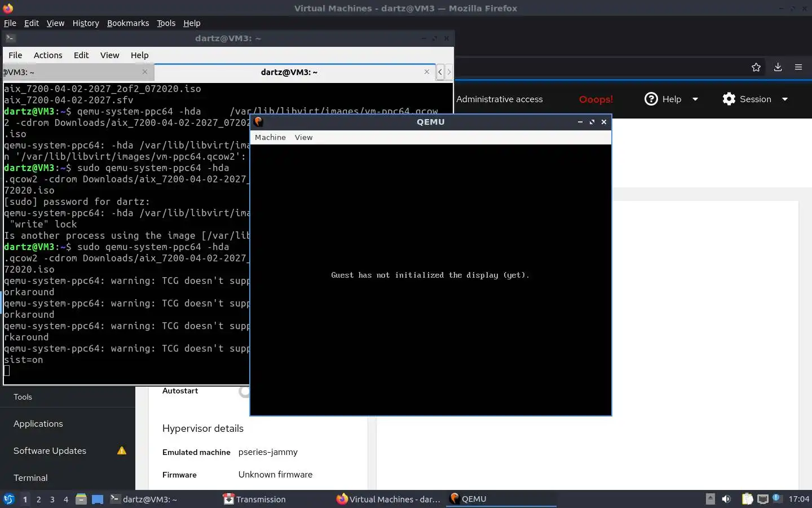Open the Help menu in the terminal window
Image resolution: width=812 pixels, height=508 pixels.
point(139,55)
